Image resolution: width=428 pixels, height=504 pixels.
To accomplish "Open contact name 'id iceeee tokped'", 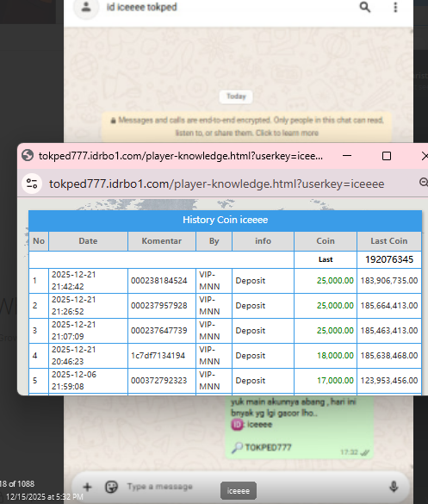I will (x=142, y=7).
